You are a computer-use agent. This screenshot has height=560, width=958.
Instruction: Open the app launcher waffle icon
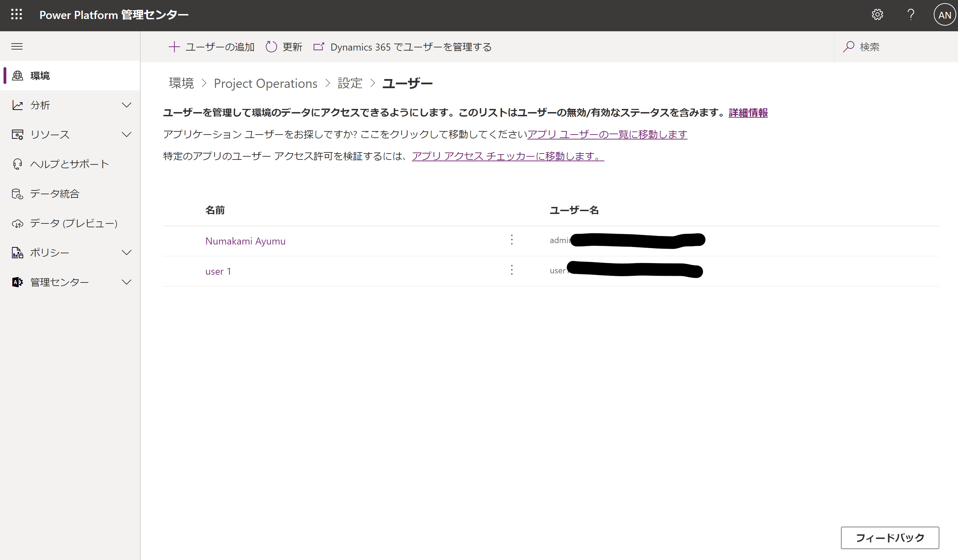[17, 15]
